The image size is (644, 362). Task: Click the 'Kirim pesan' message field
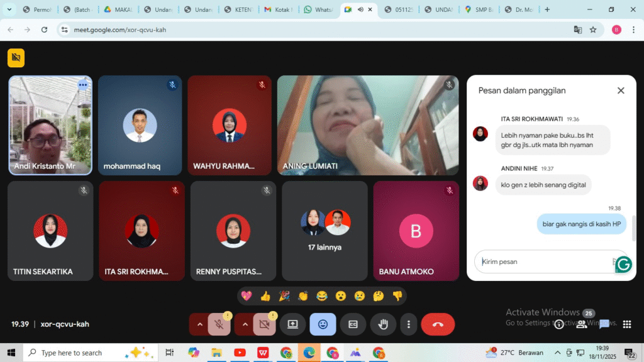(541, 261)
